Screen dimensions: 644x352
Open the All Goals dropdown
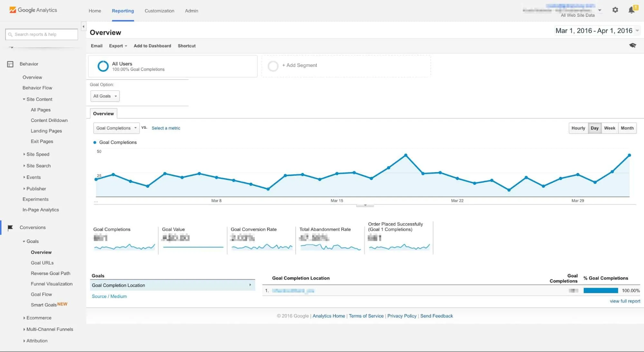pyautogui.click(x=105, y=96)
